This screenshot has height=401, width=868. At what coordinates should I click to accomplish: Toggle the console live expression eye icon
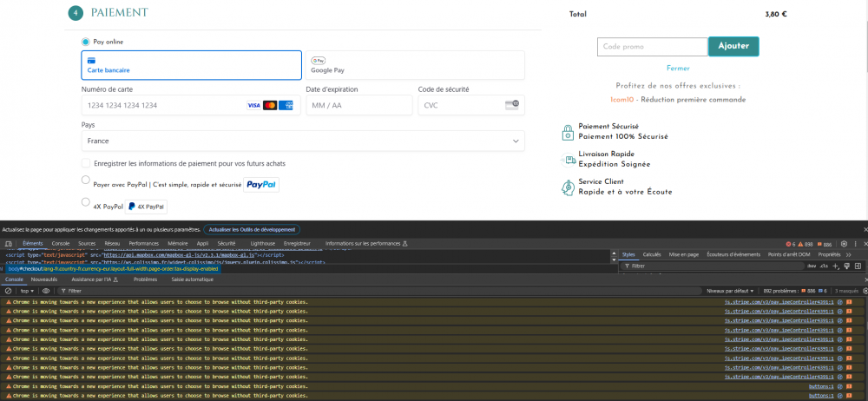46,291
